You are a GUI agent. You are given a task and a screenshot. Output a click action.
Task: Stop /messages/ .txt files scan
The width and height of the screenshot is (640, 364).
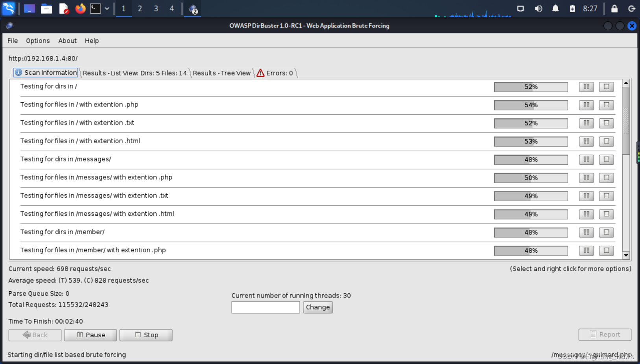click(606, 196)
